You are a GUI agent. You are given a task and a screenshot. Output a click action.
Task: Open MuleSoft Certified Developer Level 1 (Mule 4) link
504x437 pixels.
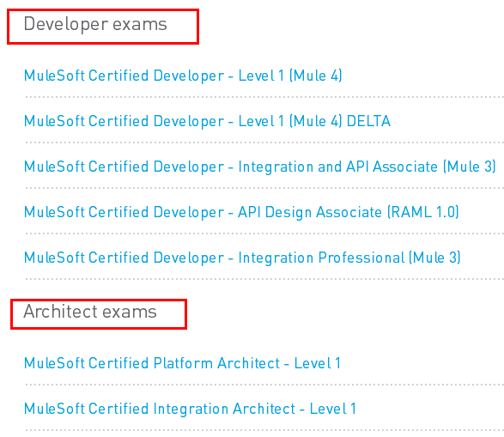click(x=183, y=76)
